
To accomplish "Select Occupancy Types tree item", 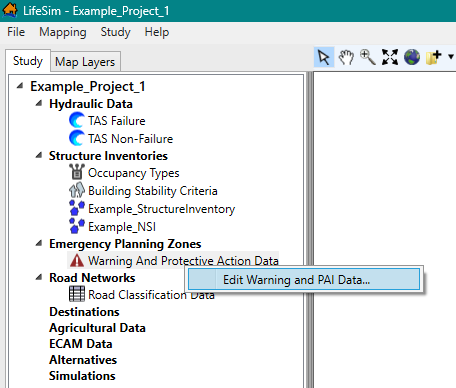I will 134,173.
